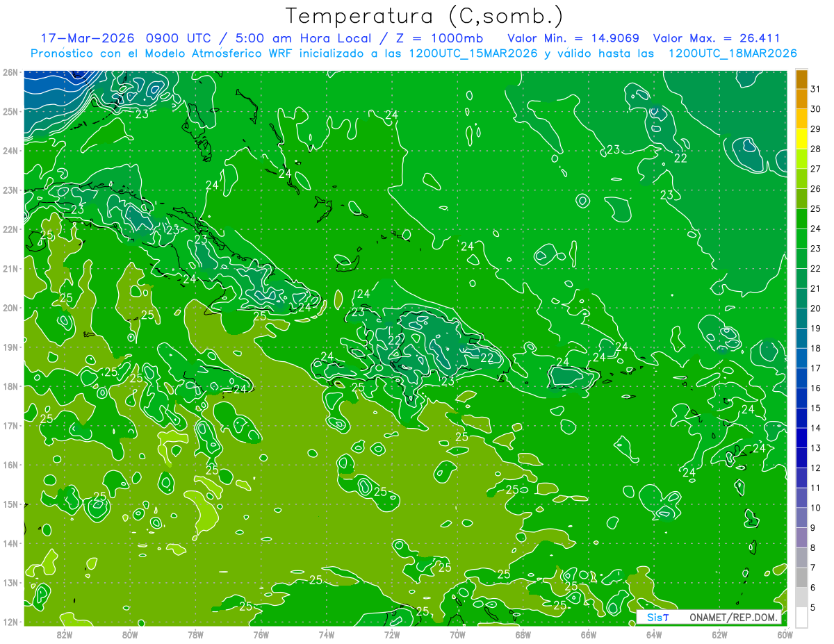Click the orange top swatch above 31
Screen dimensions: 834x644
point(801,80)
